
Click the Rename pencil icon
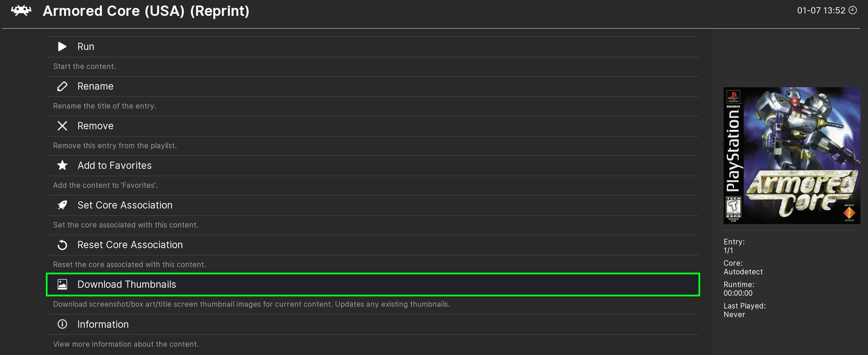click(62, 86)
